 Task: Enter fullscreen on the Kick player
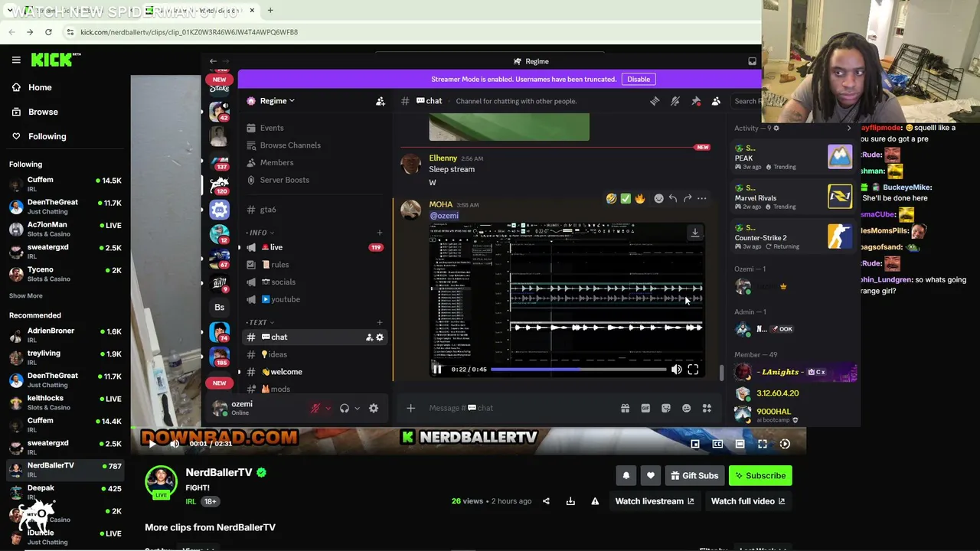(763, 444)
